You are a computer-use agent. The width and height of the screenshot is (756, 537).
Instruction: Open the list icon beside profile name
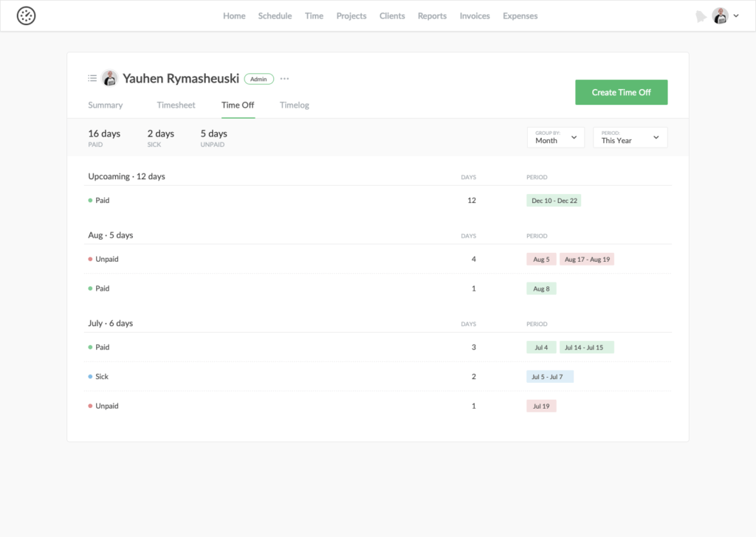pyautogui.click(x=92, y=78)
